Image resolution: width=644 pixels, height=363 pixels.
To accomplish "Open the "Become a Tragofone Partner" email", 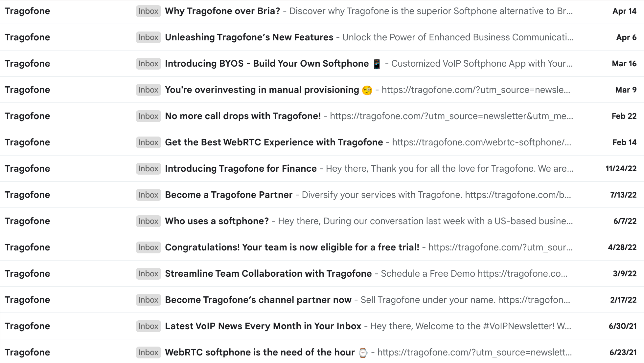I will pyautogui.click(x=228, y=195).
